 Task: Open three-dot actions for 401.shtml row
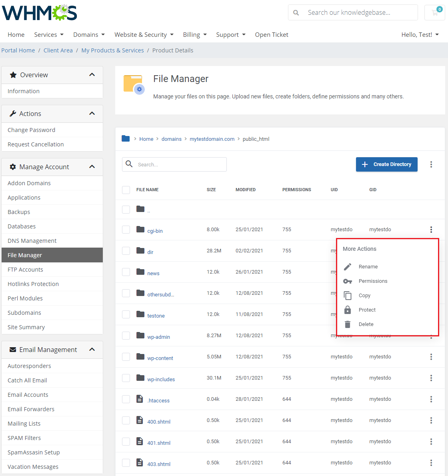431,442
